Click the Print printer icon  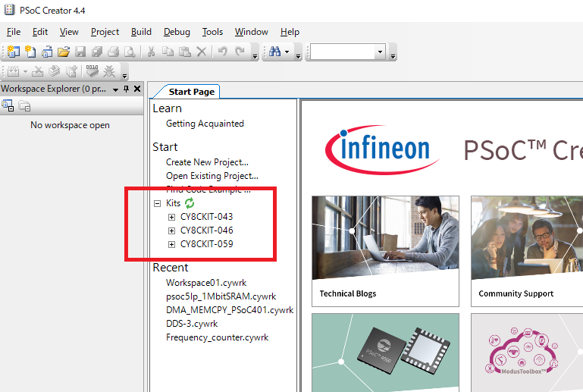114,52
